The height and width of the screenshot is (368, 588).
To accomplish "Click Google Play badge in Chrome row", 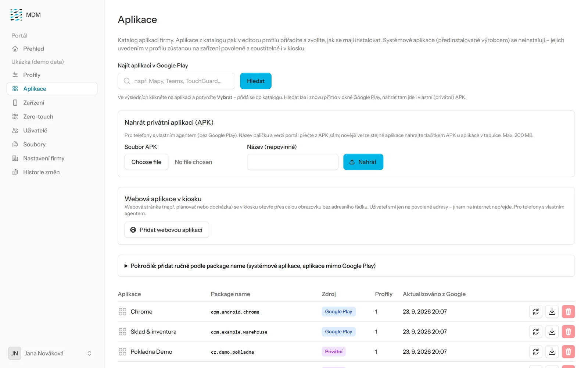I will (x=338, y=311).
